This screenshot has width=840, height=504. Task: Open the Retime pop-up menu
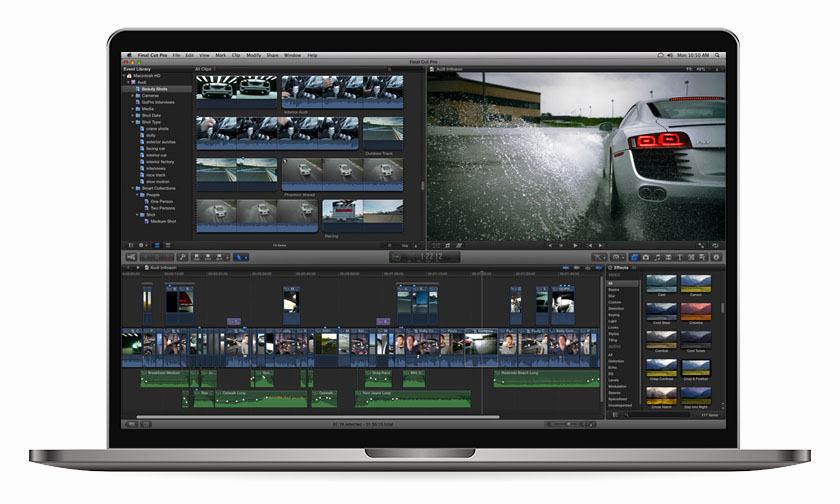(x=618, y=258)
